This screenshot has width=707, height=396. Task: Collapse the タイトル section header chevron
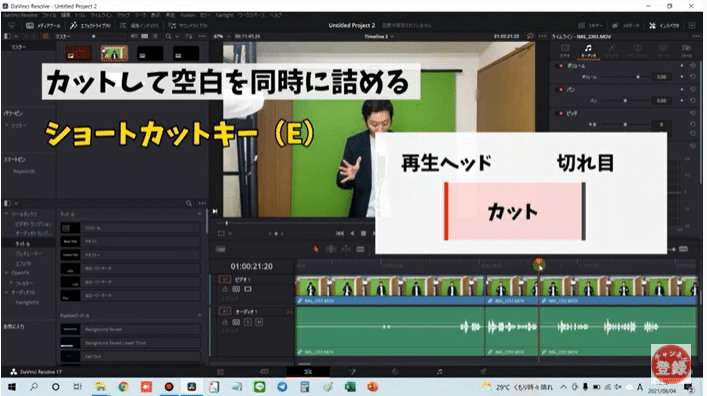click(200, 214)
